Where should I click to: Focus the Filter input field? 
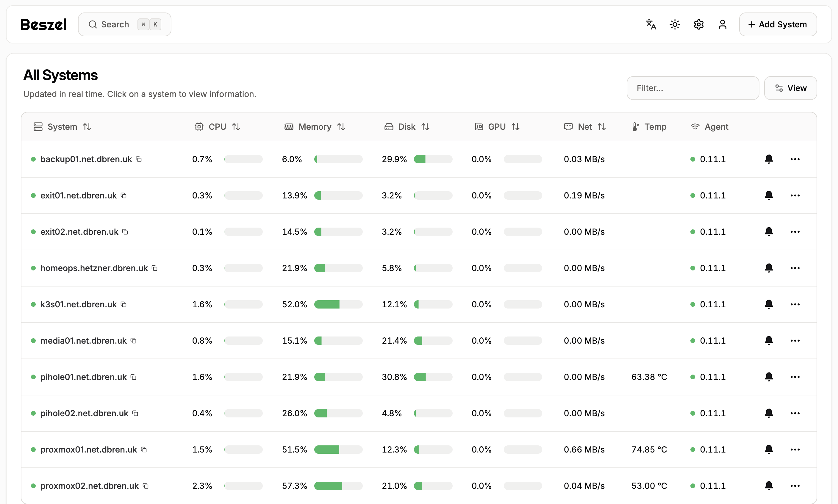[x=692, y=88]
